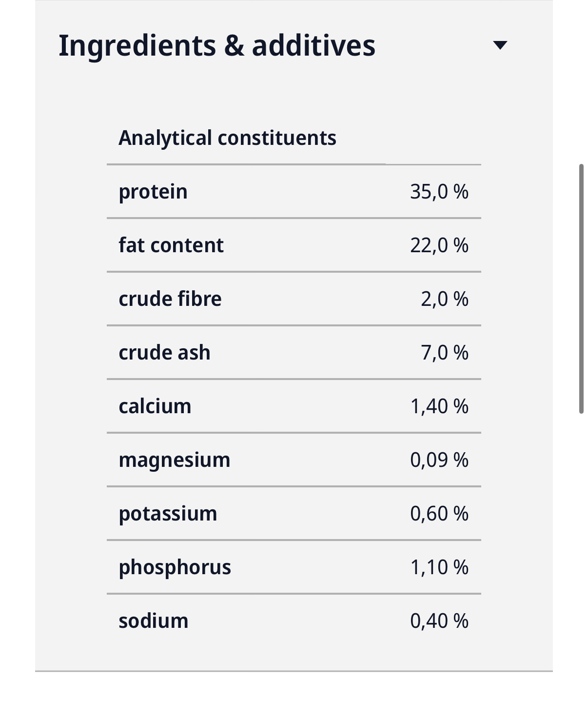Screen dimensions: 588x722
Task: Click the 1,10 % phosphorus value
Action: pos(439,567)
